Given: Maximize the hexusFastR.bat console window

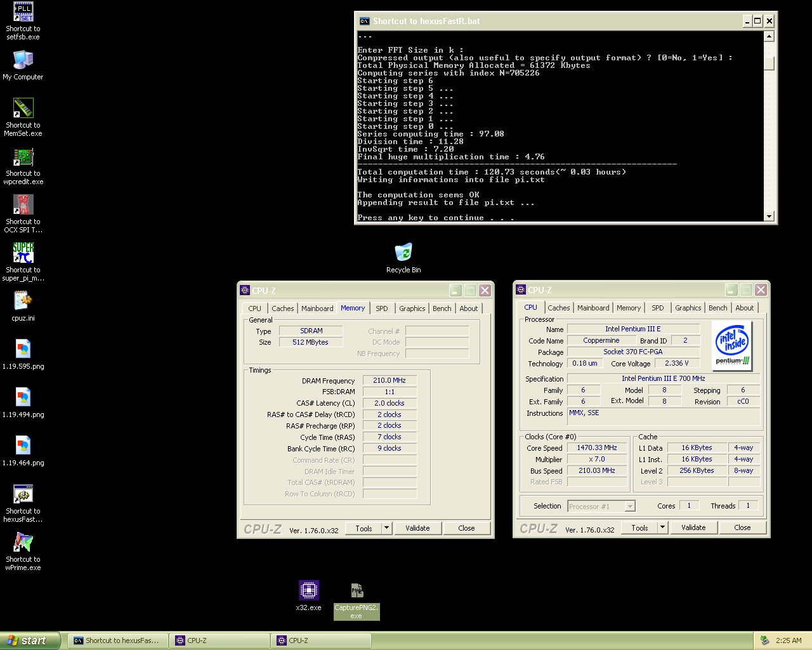Looking at the screenshot, I should click(x=757, y=21).
